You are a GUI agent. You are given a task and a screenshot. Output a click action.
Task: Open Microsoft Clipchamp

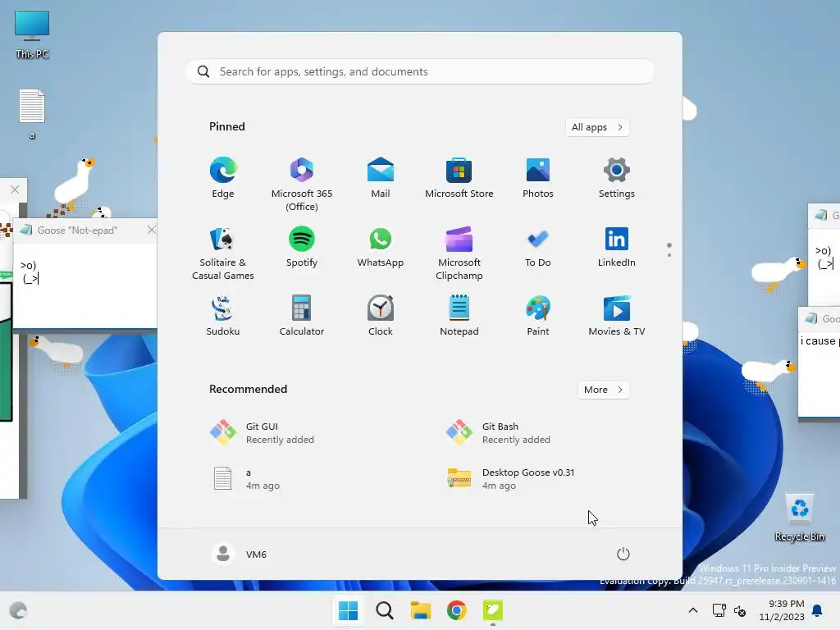(459, 253)
